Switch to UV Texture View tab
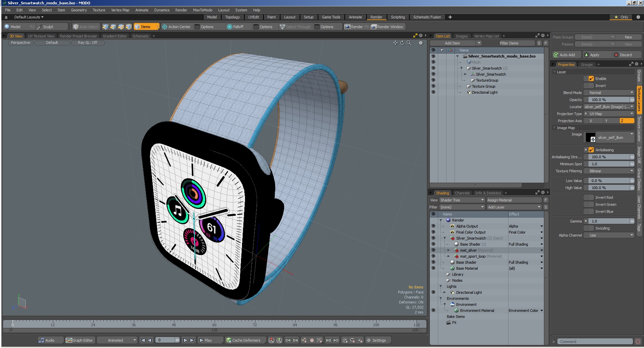The image size is (644, 348). click(x=41, y=36)
